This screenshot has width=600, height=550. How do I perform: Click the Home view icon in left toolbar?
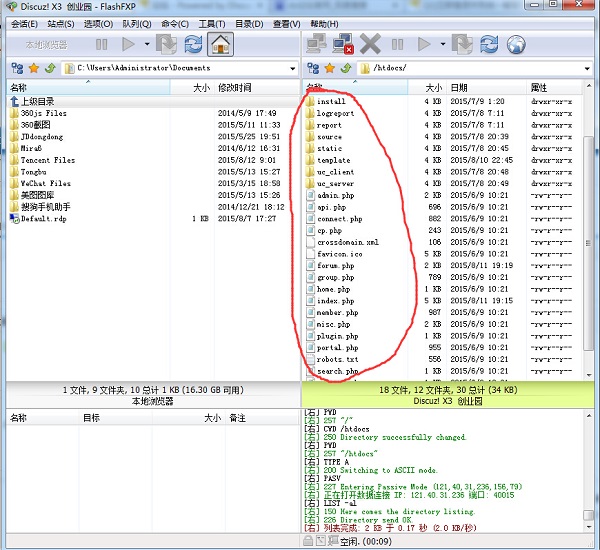coord(220,44)
